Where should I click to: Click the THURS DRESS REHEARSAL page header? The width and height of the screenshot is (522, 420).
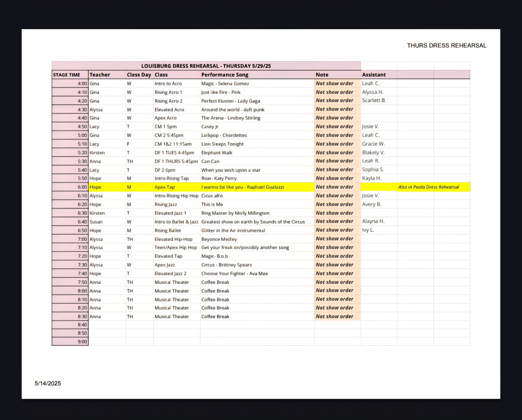(447, 45)
